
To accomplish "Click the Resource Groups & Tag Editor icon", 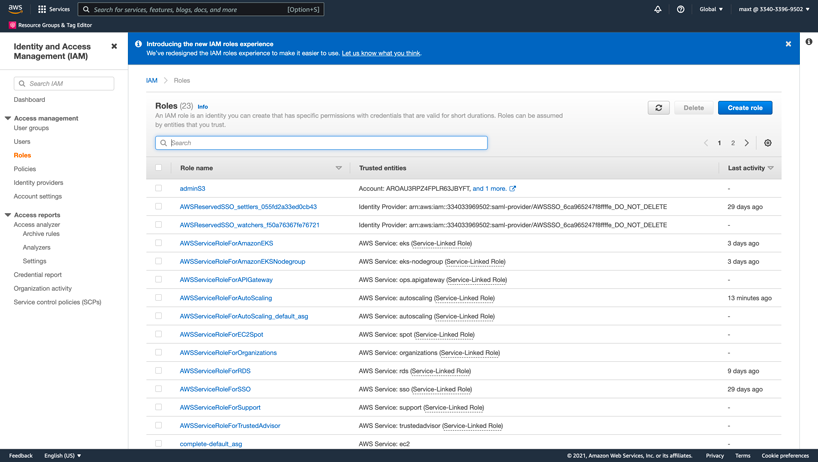I will (x=12, y=25).
